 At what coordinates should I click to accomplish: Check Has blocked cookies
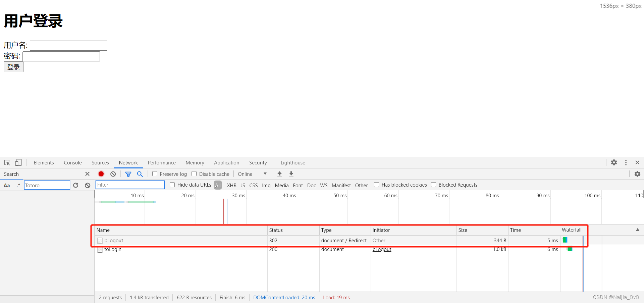[x=376, y=185]
